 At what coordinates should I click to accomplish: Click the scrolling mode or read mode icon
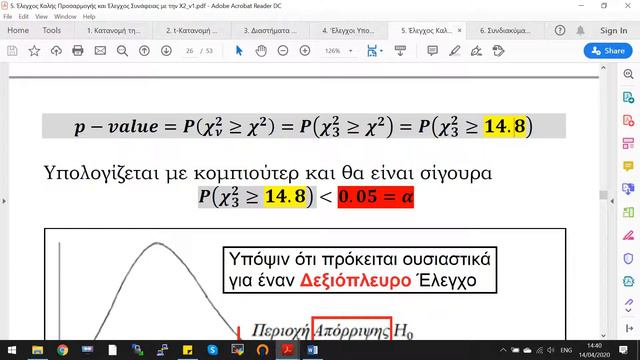(400, 51)
